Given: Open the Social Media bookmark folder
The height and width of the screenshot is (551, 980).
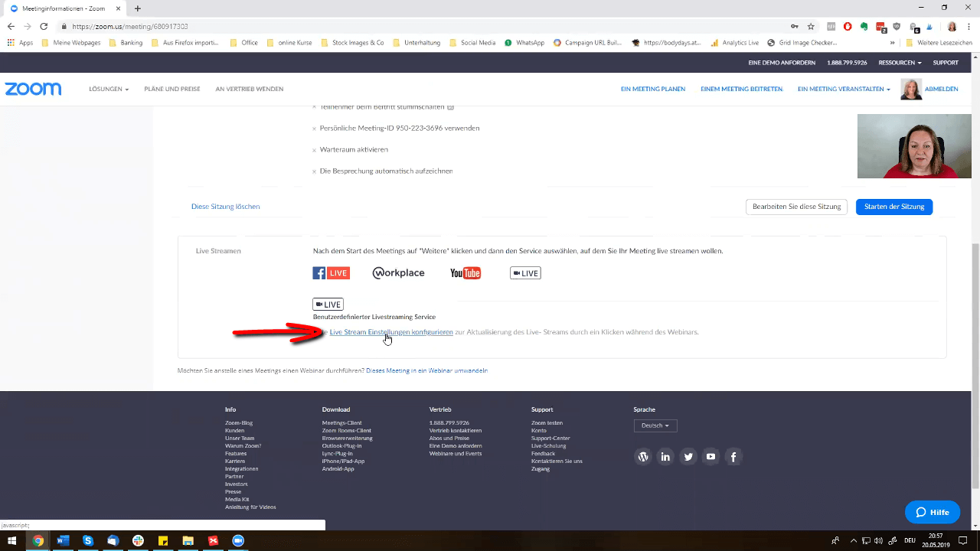Looking at the screenshot, I should (x=472, y=43).
